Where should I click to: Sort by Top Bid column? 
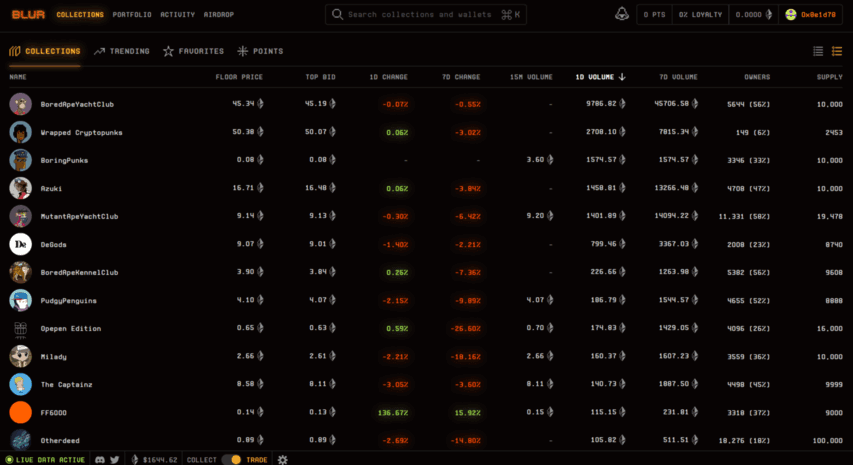pos(320,77)
